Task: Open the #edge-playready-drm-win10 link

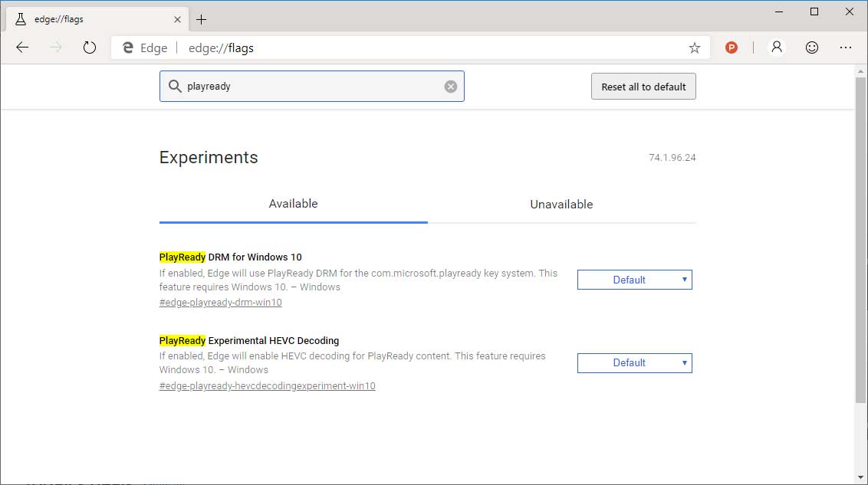Action: pos(220,302)
